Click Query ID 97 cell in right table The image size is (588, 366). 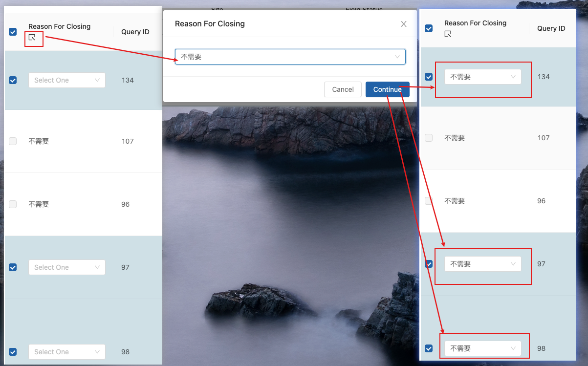[542, 264]
